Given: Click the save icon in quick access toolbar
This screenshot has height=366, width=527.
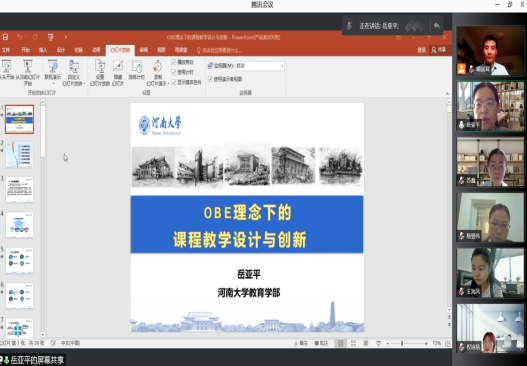Looking at the screenshot, I should pos(5,37).
